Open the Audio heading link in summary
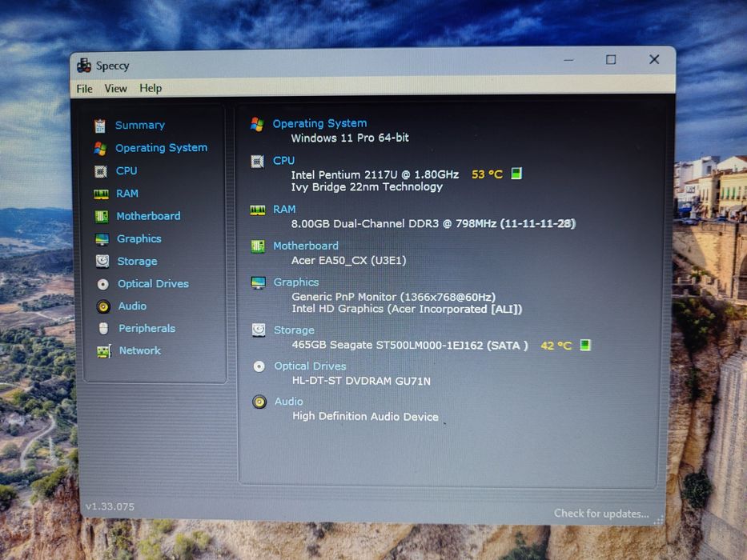The width and height of the screenshot is (747, 560). 289,402
